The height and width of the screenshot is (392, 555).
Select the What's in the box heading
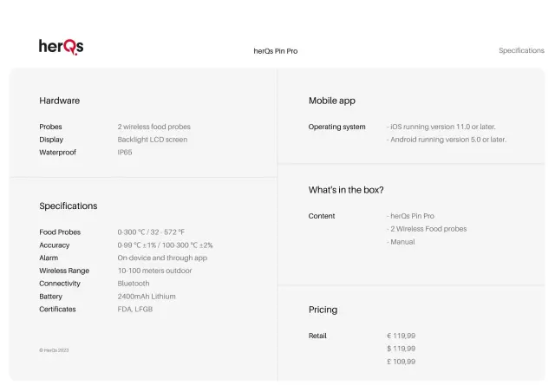(x=346, y=190)
